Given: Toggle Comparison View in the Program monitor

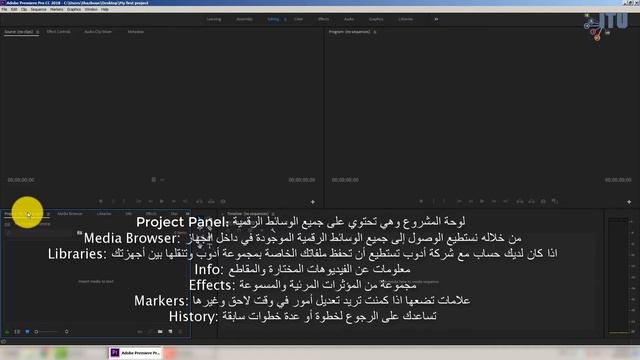Looking at the screenshot, I should [555, 201].
